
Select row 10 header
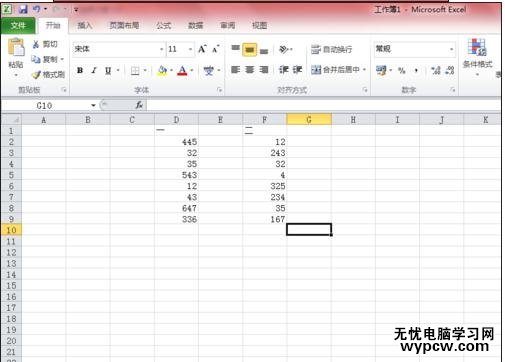11,230
